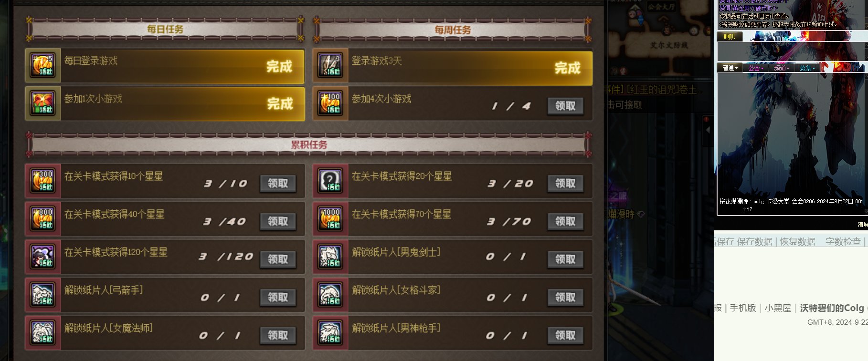The image size is (868, 361).
Task: Open the 频道 chat channel dropdown
Action: [782, 68]
